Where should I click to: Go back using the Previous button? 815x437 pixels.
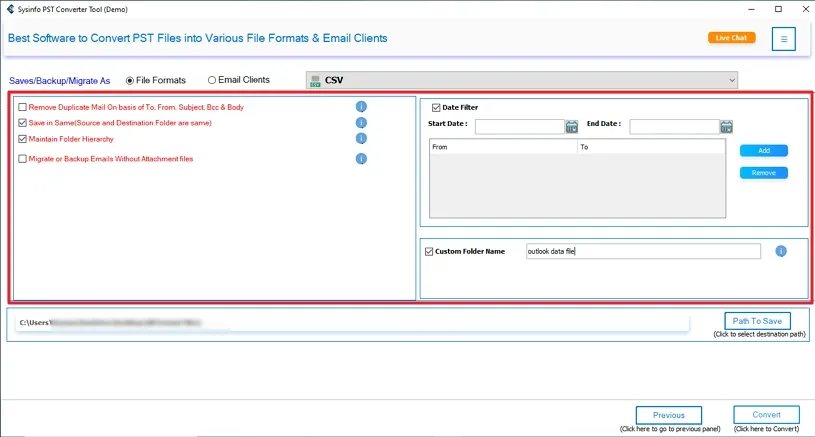668,415
